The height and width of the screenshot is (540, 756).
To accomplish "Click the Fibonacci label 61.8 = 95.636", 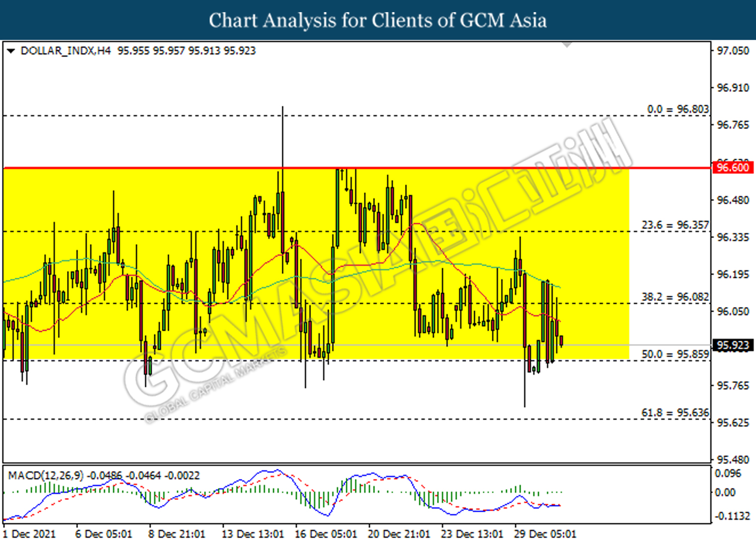I will pyautogui.click(x=675, y=413).
